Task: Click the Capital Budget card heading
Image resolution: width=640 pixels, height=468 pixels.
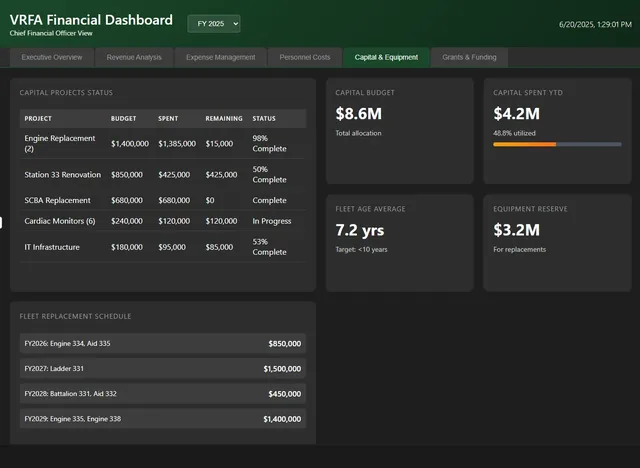Action: click(365, 93)
